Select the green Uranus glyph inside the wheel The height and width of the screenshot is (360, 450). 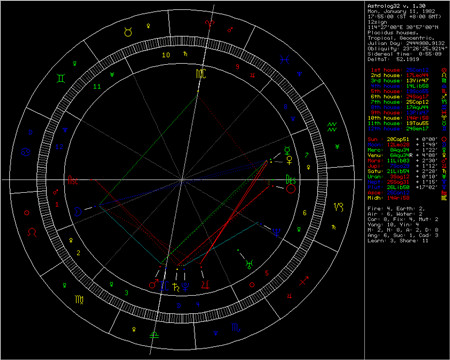(249, 264)
